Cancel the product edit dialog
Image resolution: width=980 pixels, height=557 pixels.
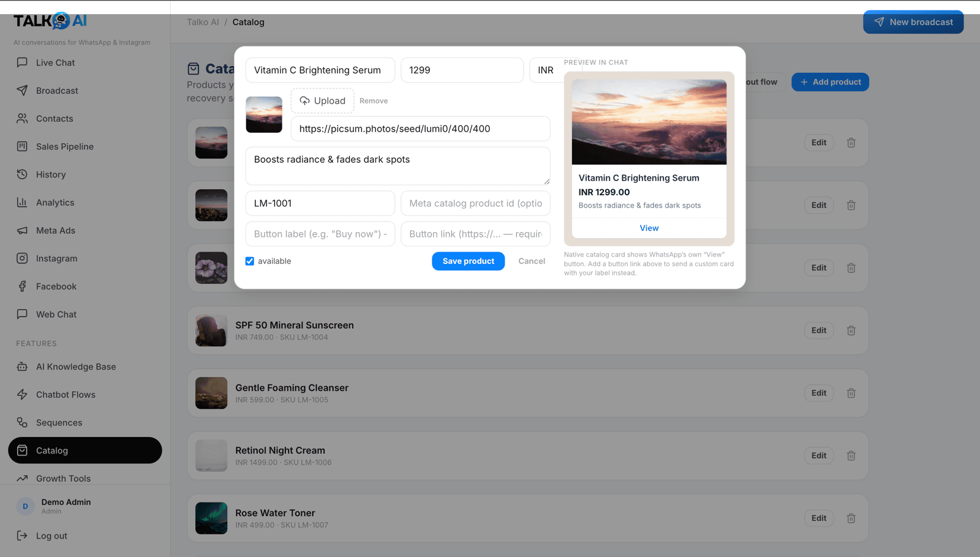point(532,261)
